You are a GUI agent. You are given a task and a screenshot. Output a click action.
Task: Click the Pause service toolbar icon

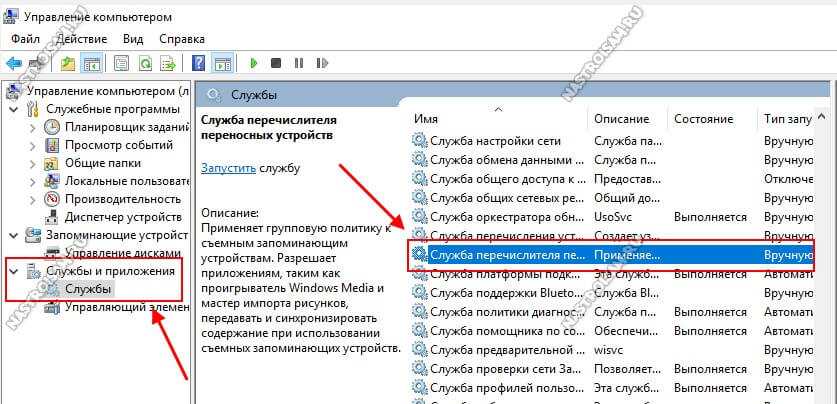pos(299,64)
